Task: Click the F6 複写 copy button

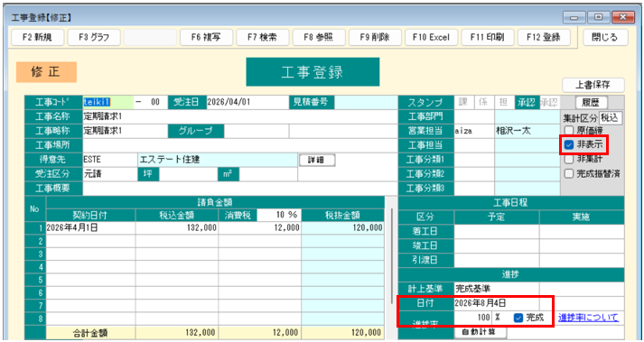Action: point(206,37)
